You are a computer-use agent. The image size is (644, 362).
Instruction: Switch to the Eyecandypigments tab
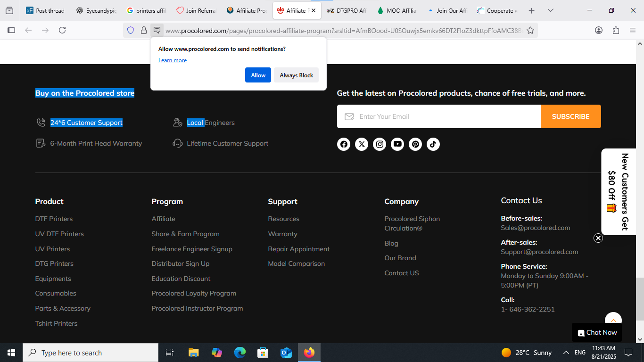point(96,10)
